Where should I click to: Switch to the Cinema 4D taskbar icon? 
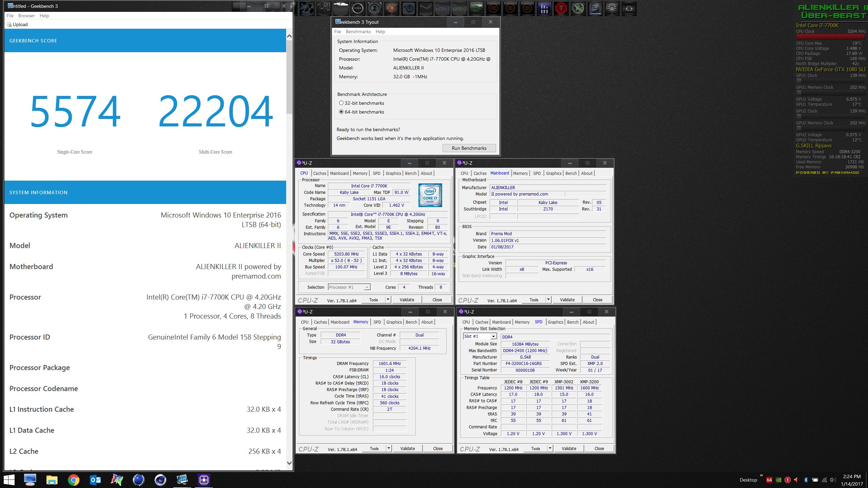tap(160, 480)
